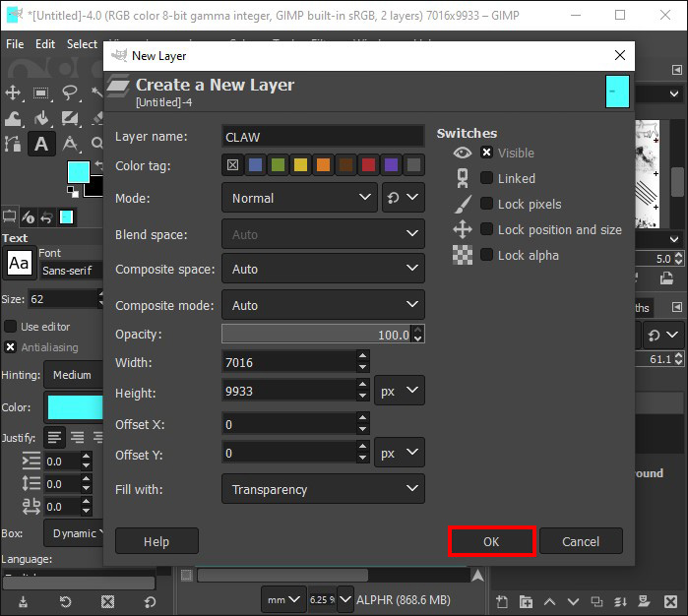Viewport: 688px width, 616px height.
Task: Enable Lock position and size switch
Action: [x=486, y=228]
